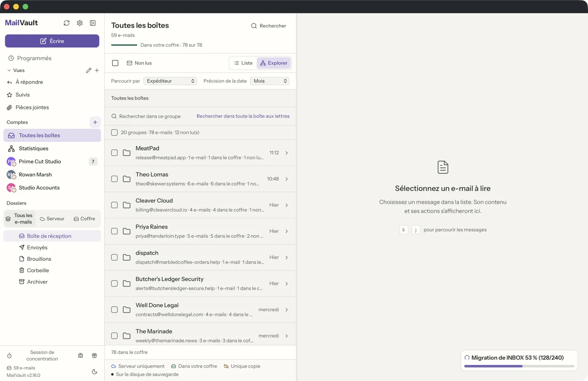Open the Boîte de réception folder
The height and width of the screenshot is (381, 588).
coord(52,236)
